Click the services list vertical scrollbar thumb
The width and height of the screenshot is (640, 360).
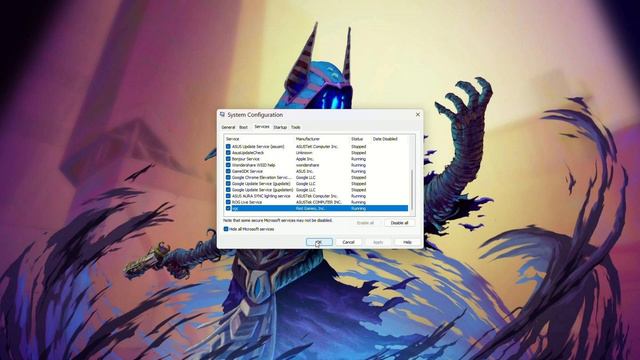[x=412, y=190]
